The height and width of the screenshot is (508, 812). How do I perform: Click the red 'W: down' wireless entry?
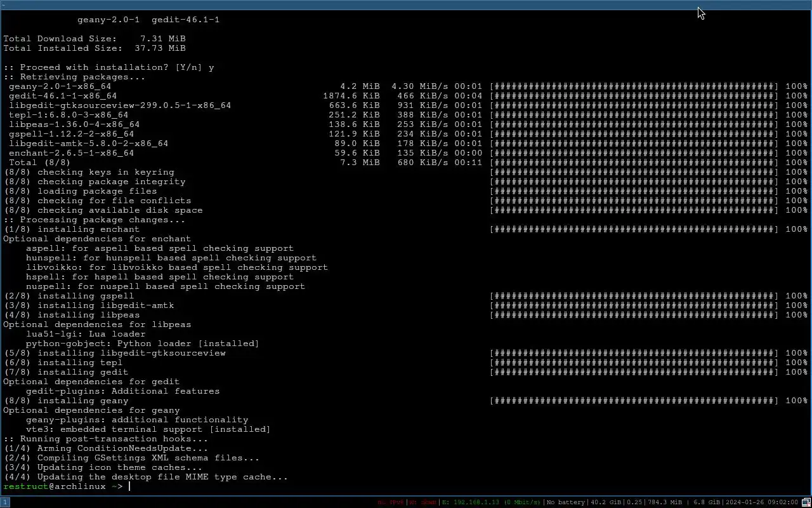pyautogui.click(x=422, y=502)
